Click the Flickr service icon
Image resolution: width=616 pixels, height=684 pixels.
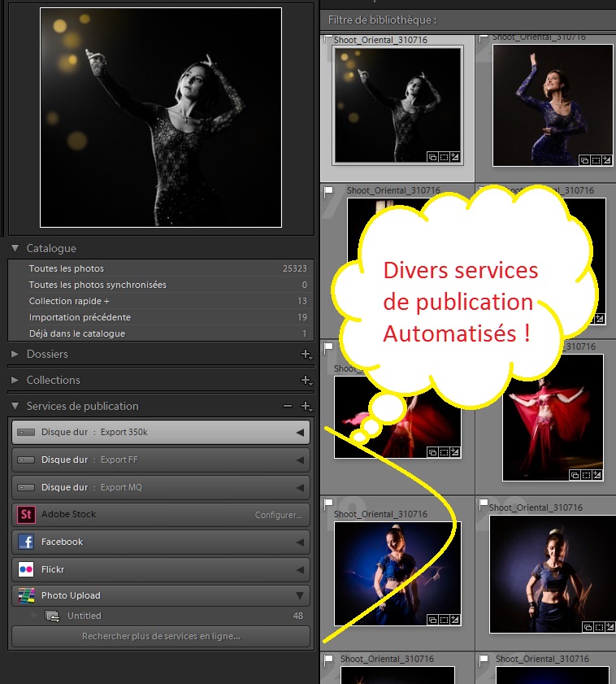[26, 569]
